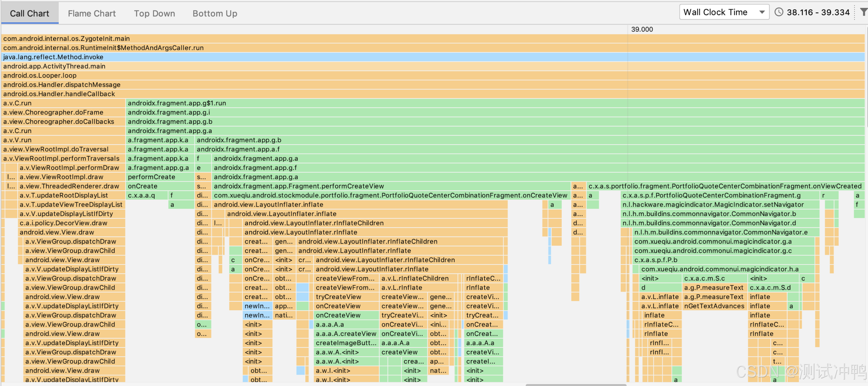Click the 39.000 timeline marker
The image size is (868, 386).
click(642, 29)
